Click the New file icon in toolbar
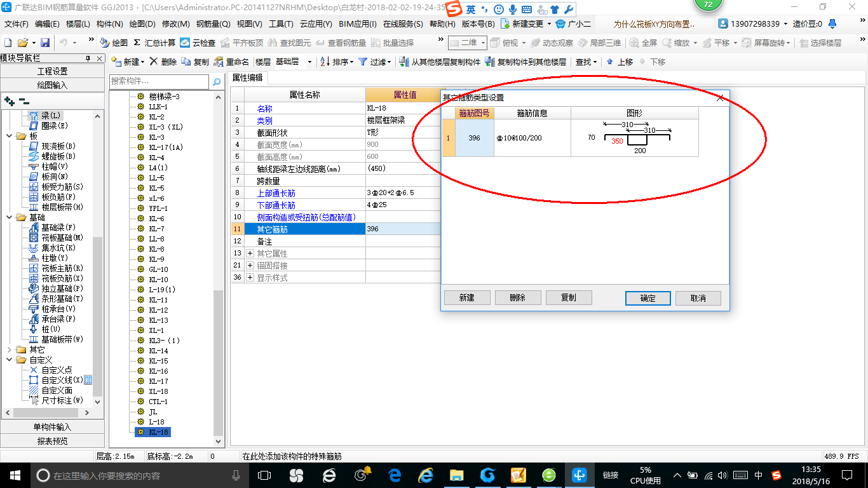This screenshot has height=488, width=868. 8,43
